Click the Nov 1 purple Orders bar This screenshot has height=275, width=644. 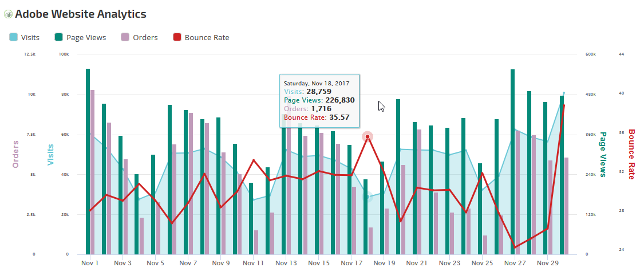tap(92, 172)
